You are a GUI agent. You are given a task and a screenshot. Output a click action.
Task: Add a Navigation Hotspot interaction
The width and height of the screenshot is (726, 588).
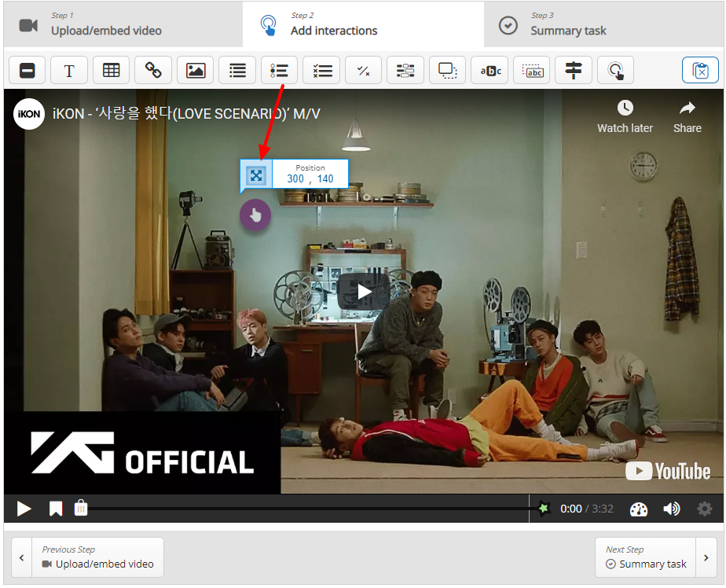click(x=616, y=71)
